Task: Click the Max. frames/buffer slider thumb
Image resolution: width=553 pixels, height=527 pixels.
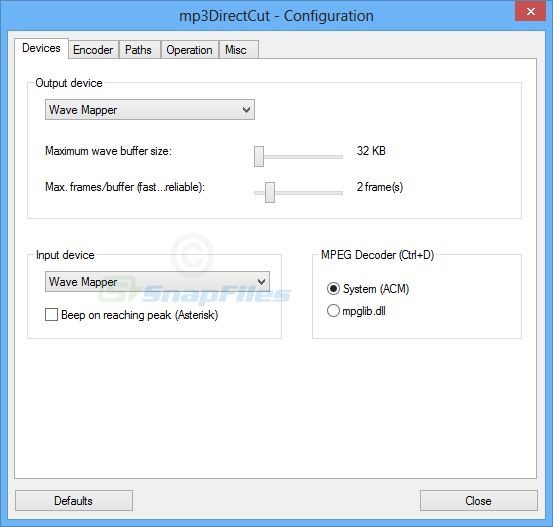Action: tap(270, 192)
